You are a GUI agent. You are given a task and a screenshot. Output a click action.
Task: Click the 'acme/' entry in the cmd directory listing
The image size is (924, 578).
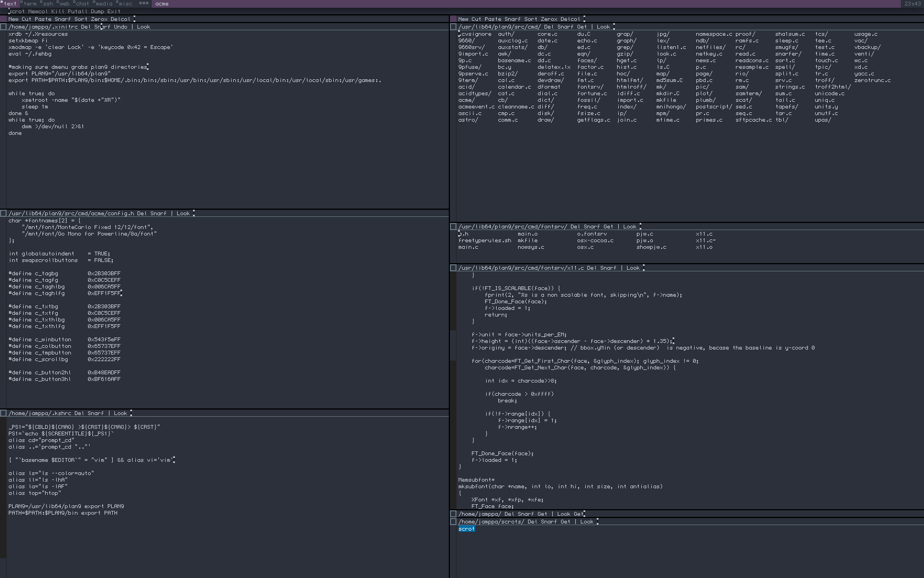pos(466,100)
